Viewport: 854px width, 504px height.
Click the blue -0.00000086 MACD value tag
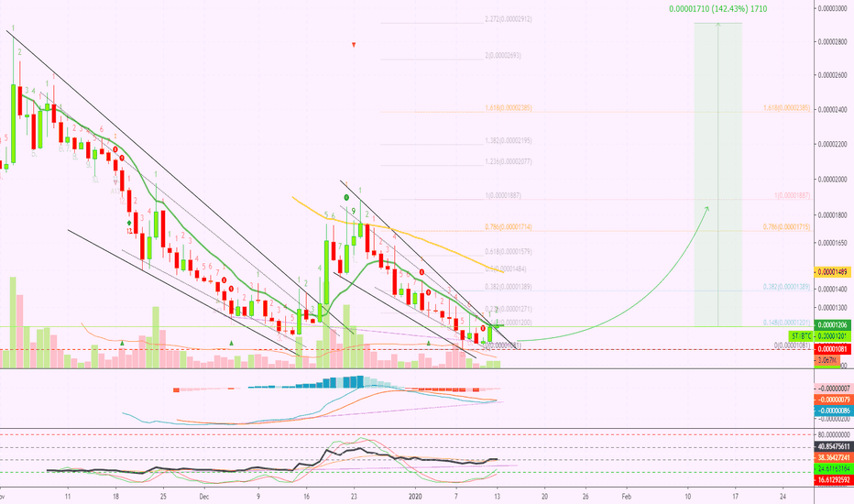[x=832, y=411]
